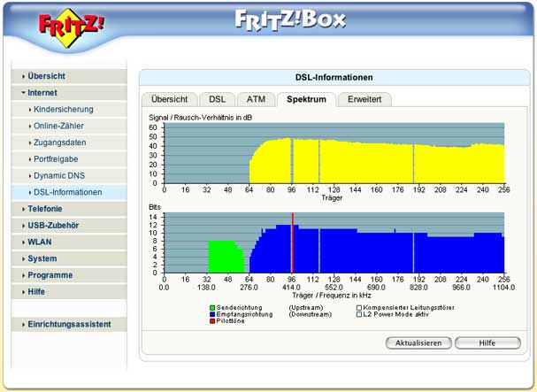The height and width of the screenshot is (392, 537).
Task: Open Kindersicherung submenu item
Action: (x=63, y=109)
